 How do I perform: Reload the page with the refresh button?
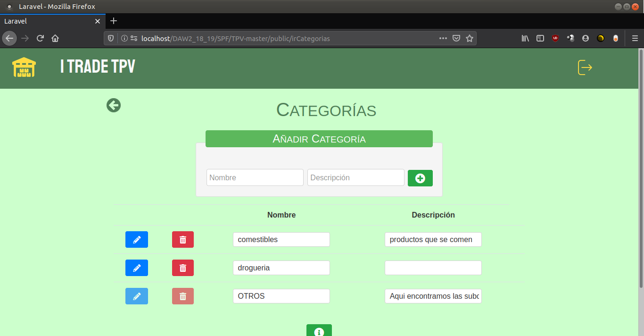pos(41,39)
